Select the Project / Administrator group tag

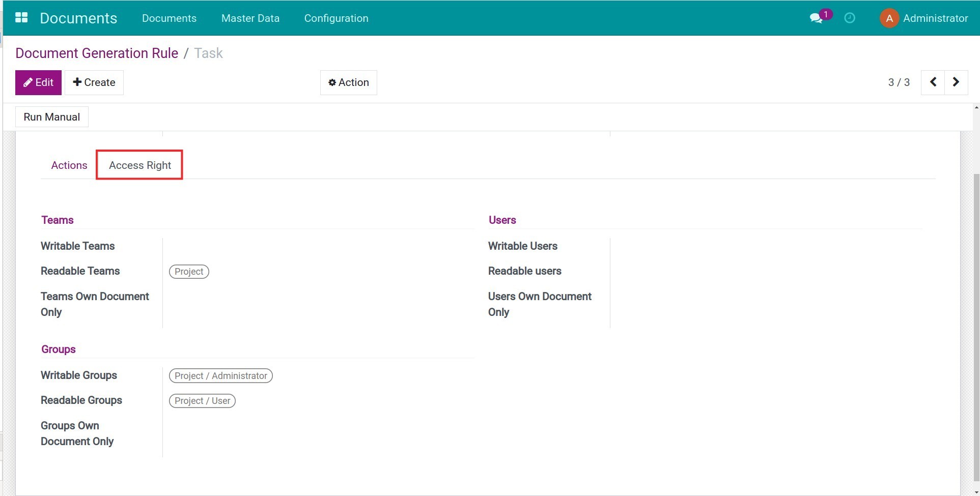(x=220, y=375)
